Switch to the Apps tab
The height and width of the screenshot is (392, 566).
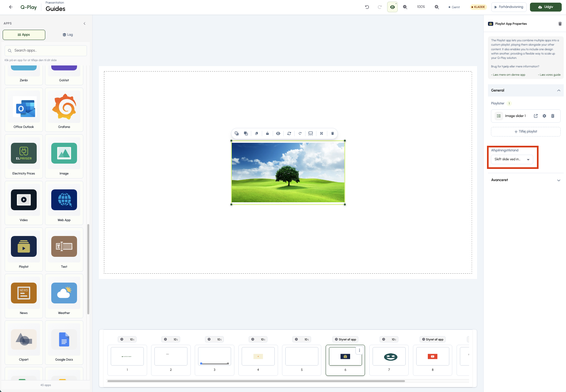tap(24, 35)
